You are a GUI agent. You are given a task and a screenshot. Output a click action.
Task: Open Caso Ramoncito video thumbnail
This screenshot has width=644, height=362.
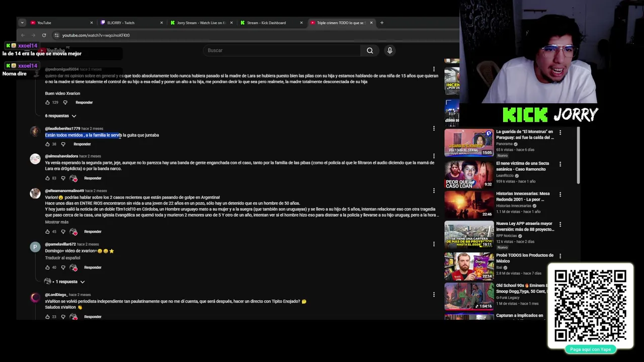[x=469, y=174]
